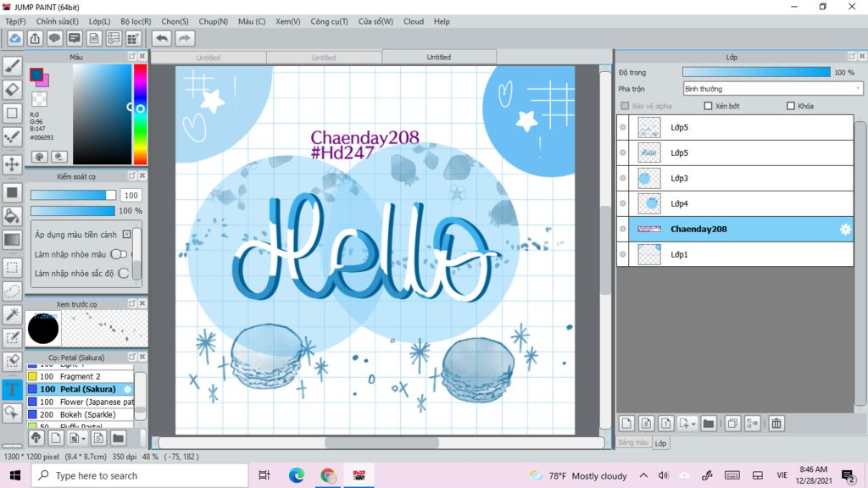
Task: Adjust the Độ trong opacity slider
Action: click(756, 73)
